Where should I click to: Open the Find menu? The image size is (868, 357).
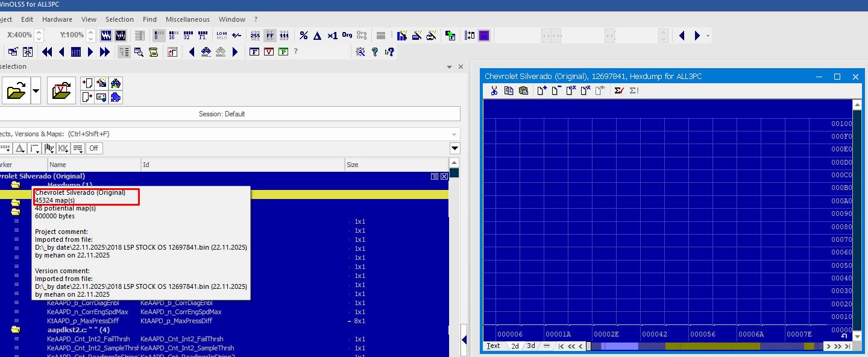click(x=149, y=19)
